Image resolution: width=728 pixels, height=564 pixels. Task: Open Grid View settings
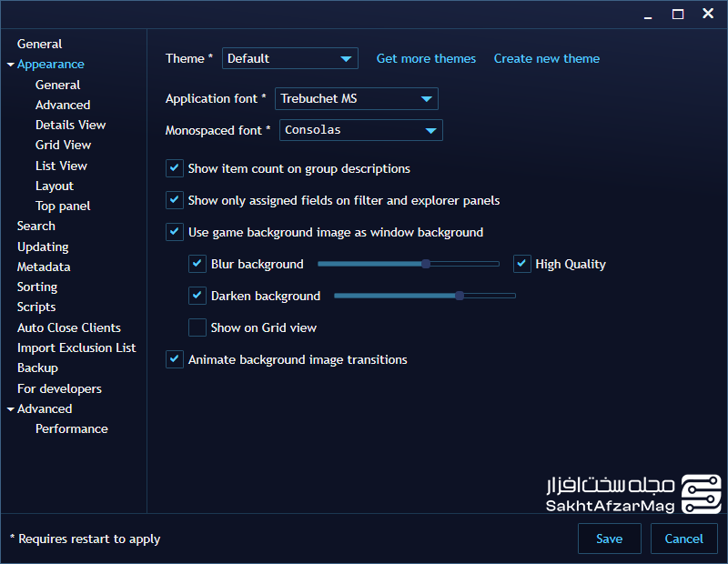point(63,145)
